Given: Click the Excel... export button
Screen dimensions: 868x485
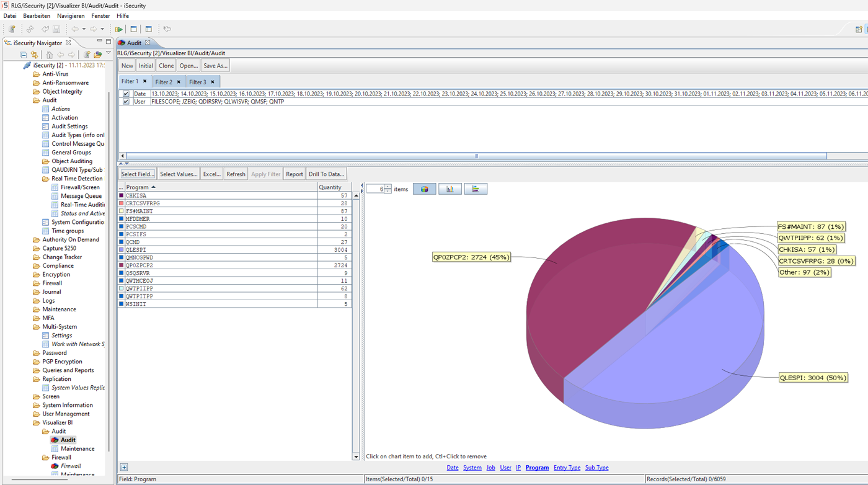Looking at the screenshot, I should (212, 174).
